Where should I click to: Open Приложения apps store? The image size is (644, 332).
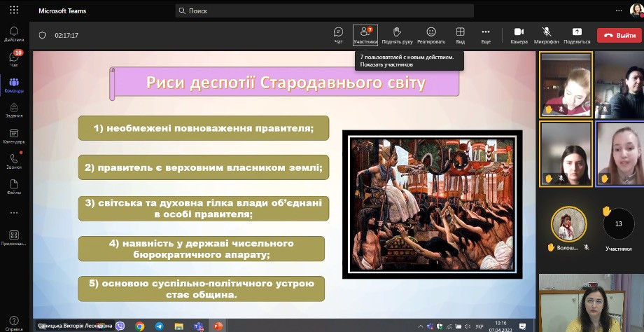[14, 238]
